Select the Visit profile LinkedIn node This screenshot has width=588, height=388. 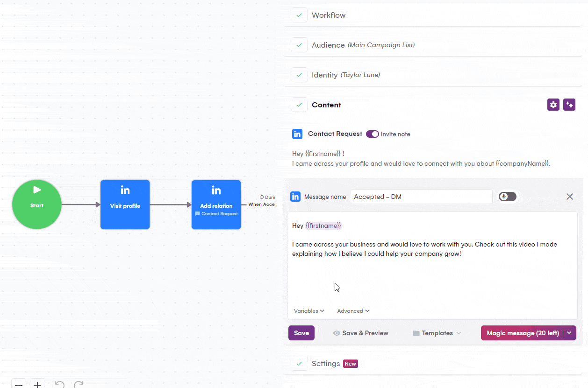[x=125, y=205]
